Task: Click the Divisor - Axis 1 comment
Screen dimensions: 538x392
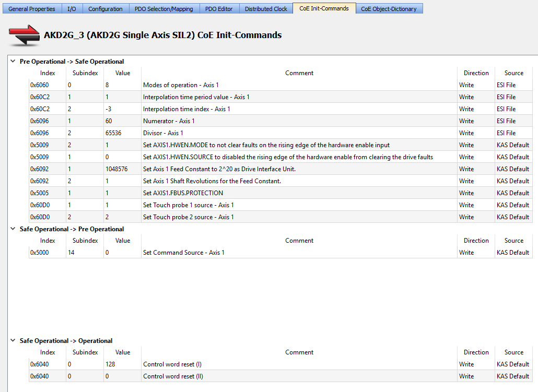Action: (x=163, y=133)
